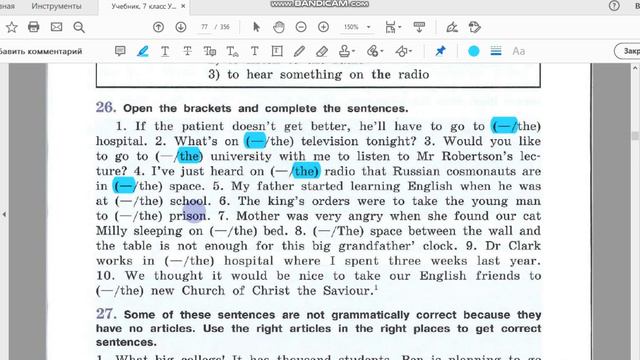640x360 pixels.
Task: Select the text box tool
Action: (x=277, y=51)
